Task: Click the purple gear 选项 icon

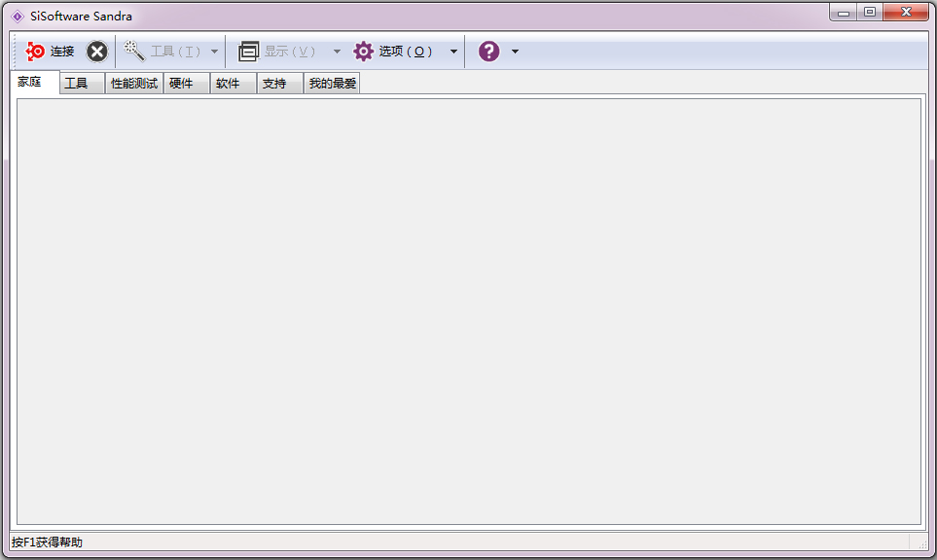Action: (x=363, y=52)
